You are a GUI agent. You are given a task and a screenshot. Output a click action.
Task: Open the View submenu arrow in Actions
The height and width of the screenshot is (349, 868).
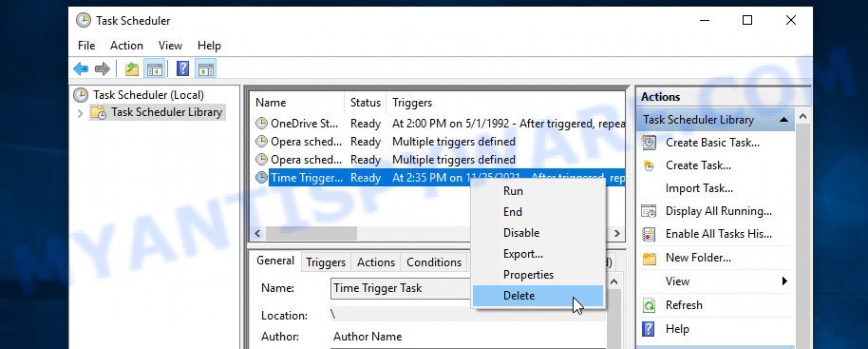click(x=784, y=281)
